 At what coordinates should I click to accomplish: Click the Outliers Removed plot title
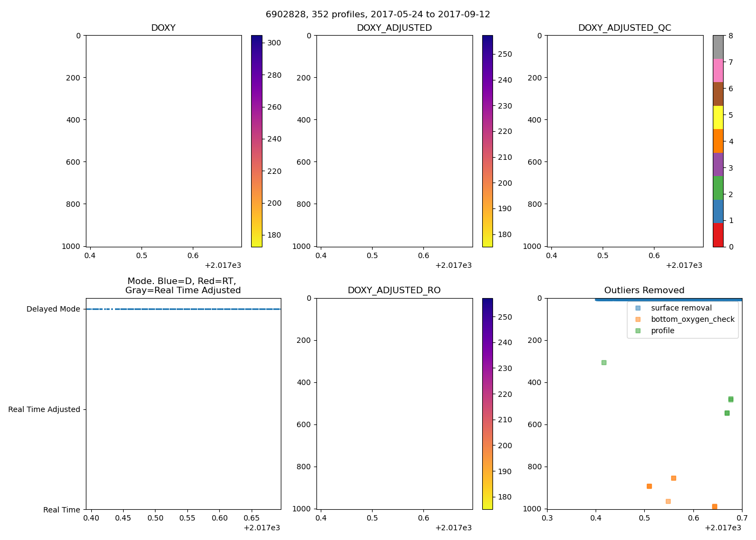(644, 291)
